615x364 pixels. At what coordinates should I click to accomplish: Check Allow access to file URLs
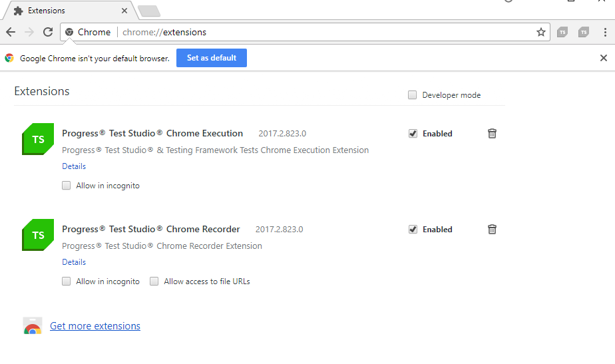coord(154,281)
